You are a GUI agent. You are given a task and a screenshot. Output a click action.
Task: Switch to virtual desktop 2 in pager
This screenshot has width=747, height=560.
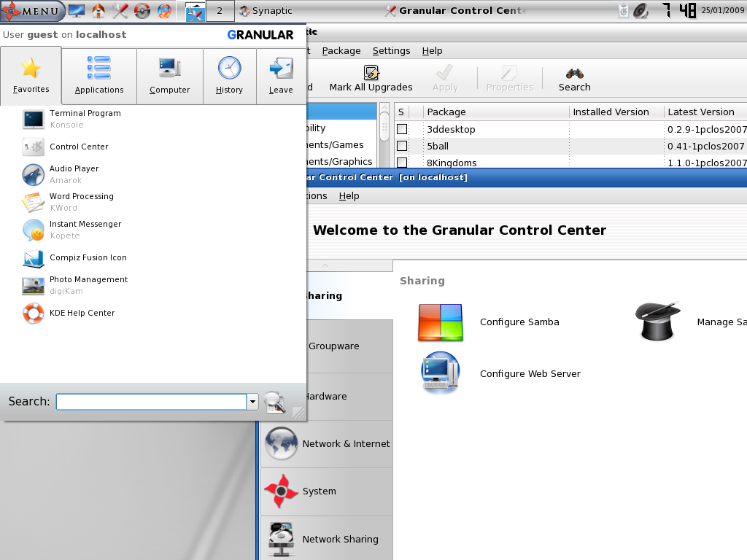(220, 11)
